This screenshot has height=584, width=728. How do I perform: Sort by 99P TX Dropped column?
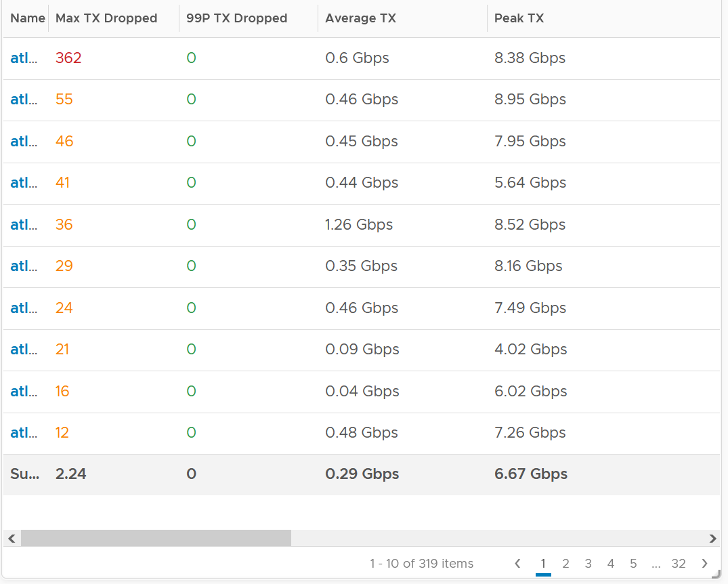point(237,18)
